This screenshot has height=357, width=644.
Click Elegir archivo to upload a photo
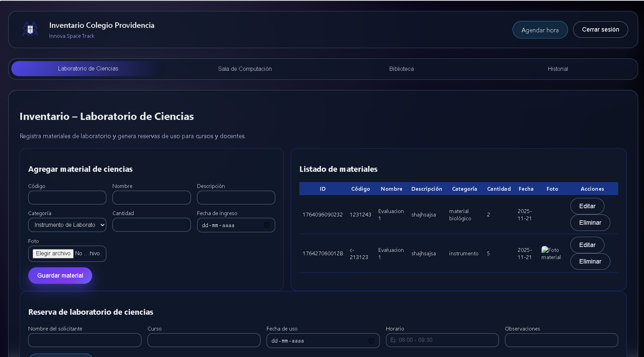[x=53, y=253]
